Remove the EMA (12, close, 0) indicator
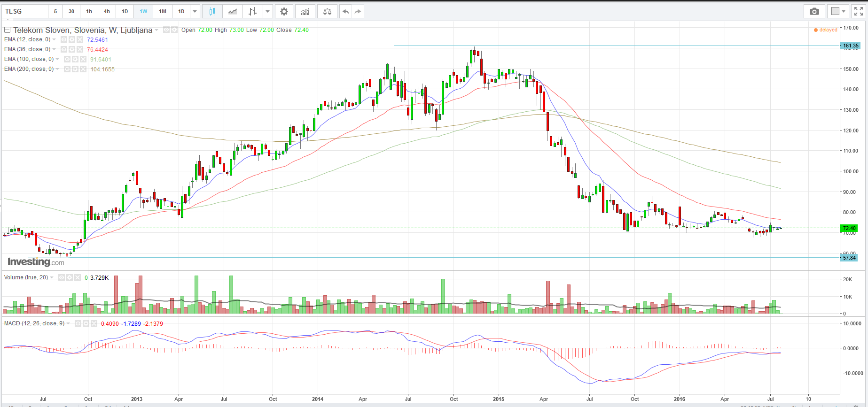This screenshot has width=868, height=407. pos(80,39)
